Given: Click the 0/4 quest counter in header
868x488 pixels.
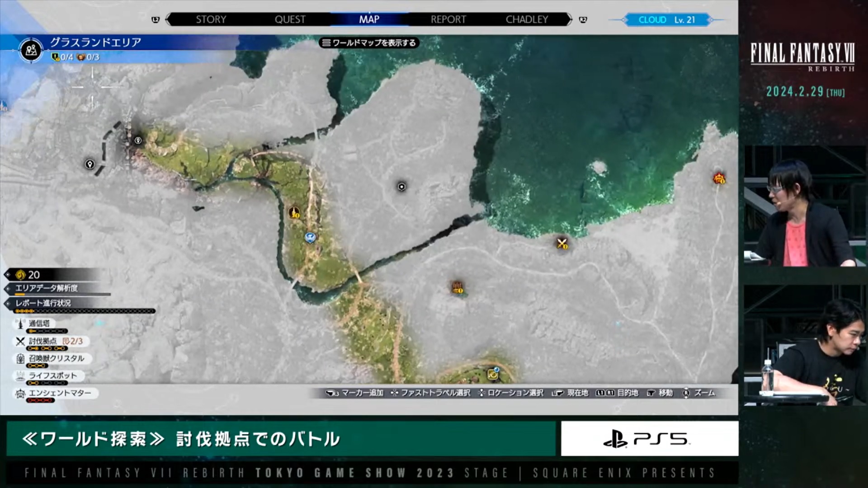Looking at the screenshot, I should tap(62, 57).
